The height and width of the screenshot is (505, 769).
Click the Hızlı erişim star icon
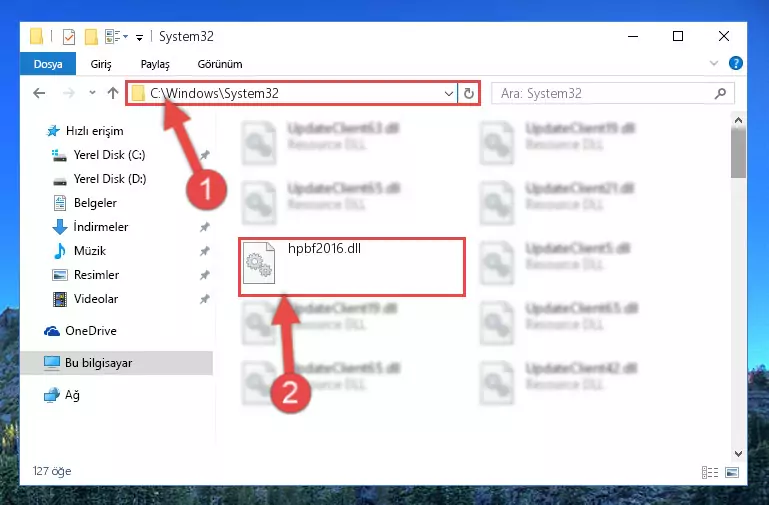(x=52, y=131)
